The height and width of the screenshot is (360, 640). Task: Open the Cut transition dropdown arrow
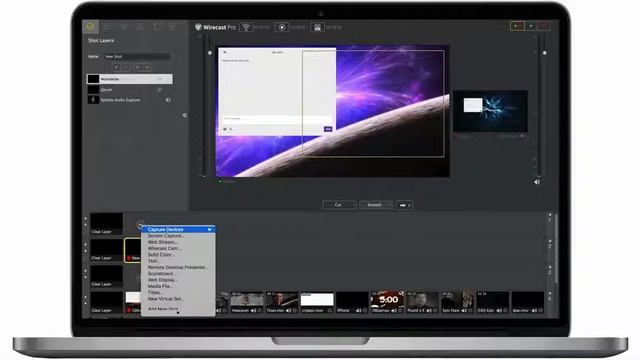(354, 205)
